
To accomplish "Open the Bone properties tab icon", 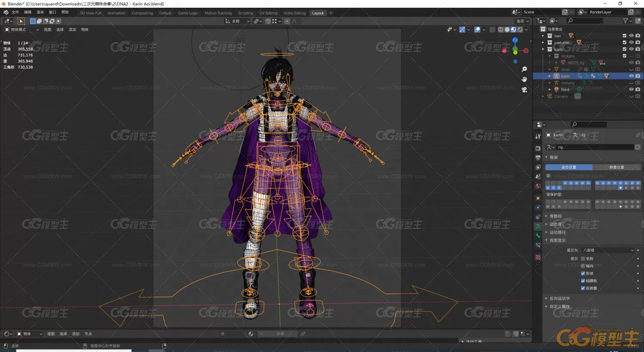I will (x=538, y=236).
